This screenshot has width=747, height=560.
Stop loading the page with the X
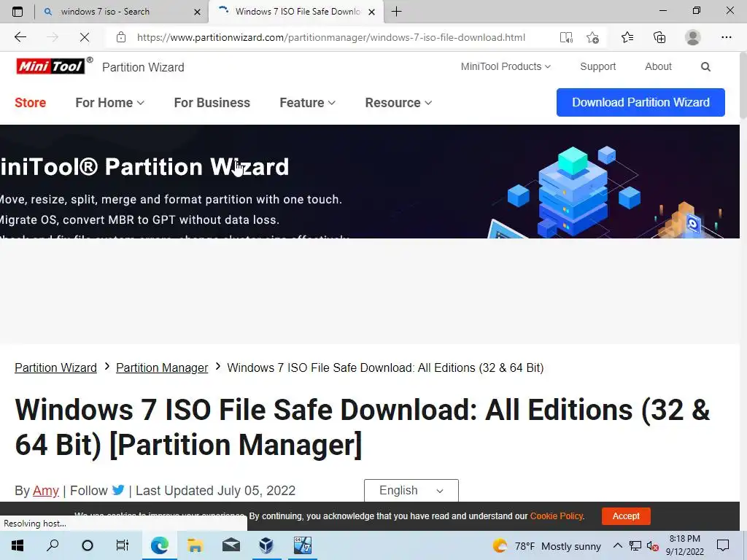click(85, 37)
